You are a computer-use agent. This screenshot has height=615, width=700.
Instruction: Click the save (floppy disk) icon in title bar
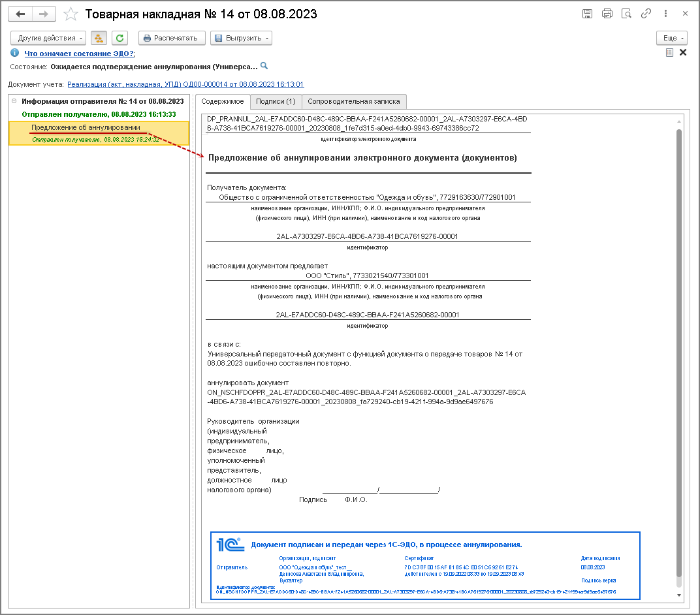(588, 14)
